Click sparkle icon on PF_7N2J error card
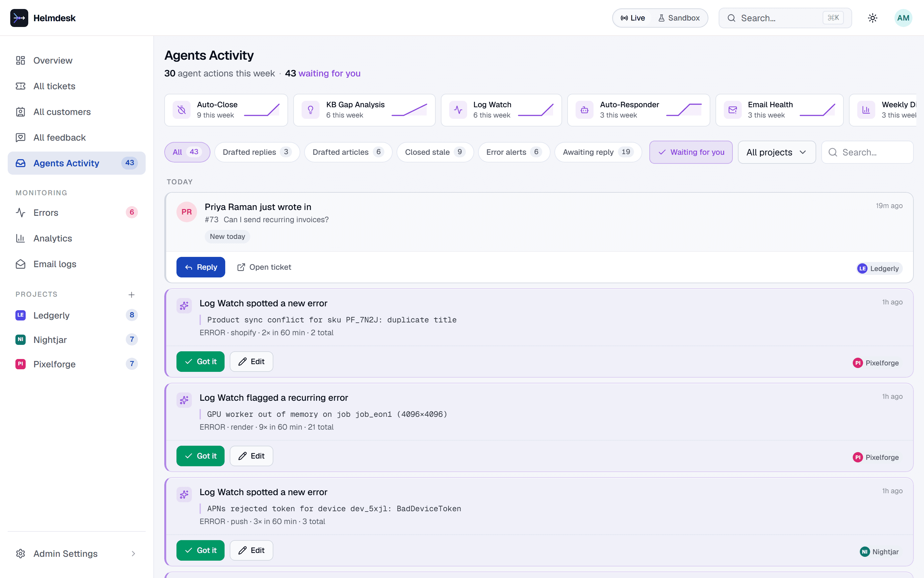Image resolution: width=924 pixels, height=578 pixels. tap(184, 305)
